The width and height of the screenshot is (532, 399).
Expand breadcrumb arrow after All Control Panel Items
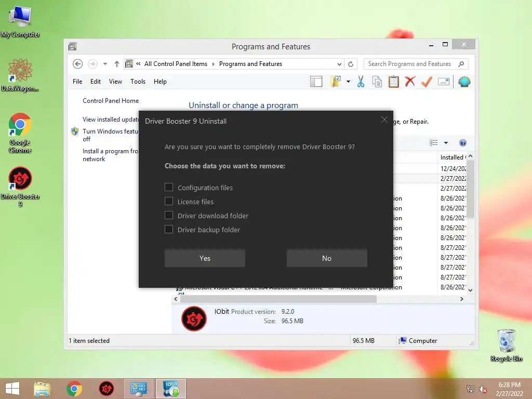point(214,64)
